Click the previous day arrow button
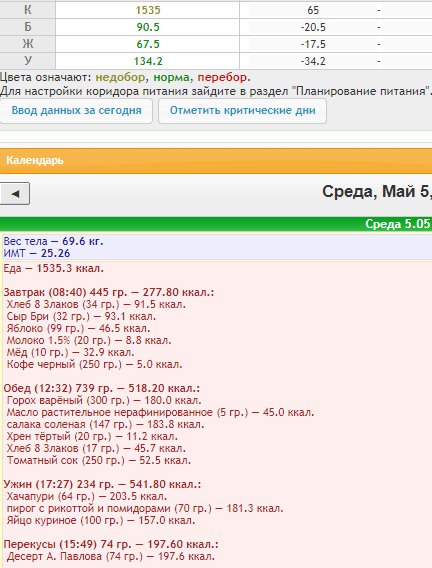This screenshot has width=432, height=568. coord(14,194)
